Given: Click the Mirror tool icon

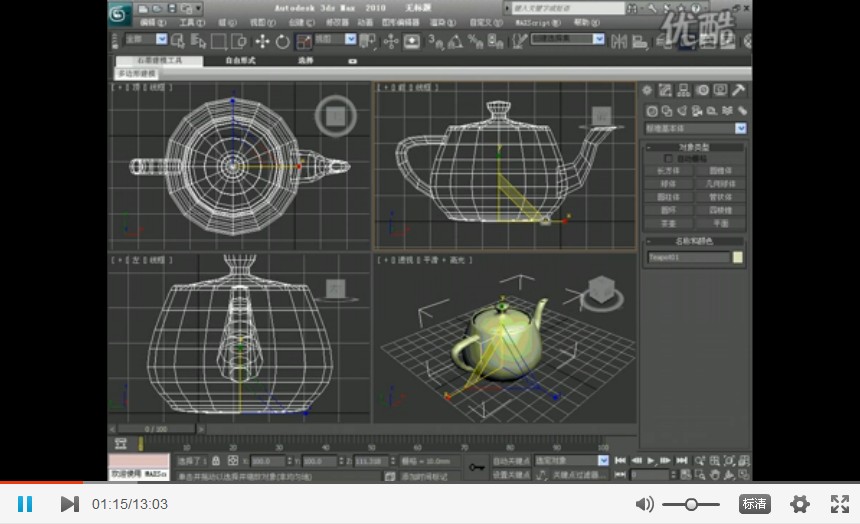Looking at the screenshot, I should pos(619,41).
